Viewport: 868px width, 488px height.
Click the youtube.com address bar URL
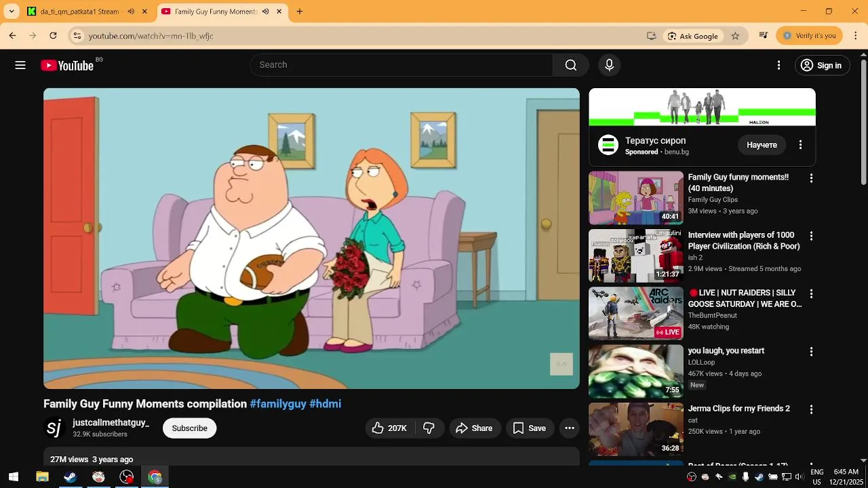pyautogui.click(x=151, y=36)
